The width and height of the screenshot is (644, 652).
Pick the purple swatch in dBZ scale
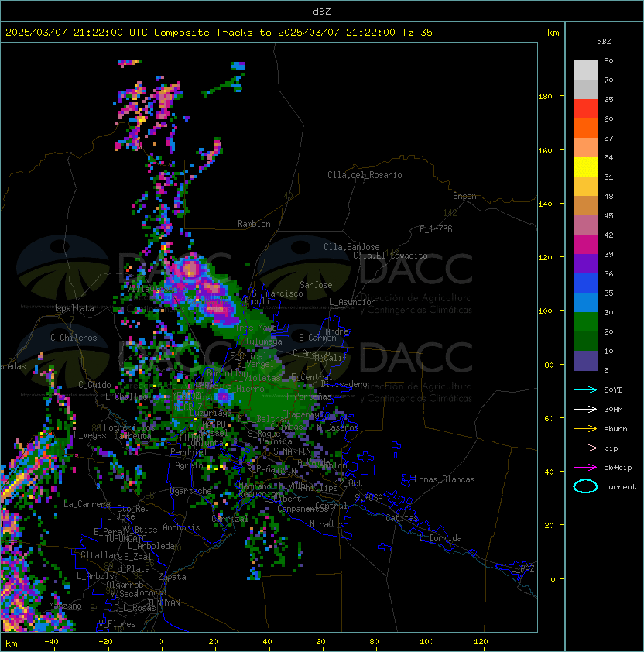585,263
